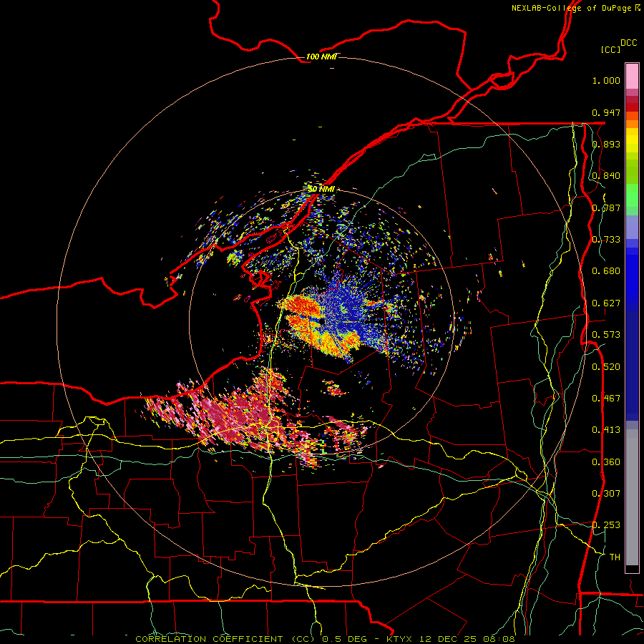Viewport: 644px width, 644px height.
Task: Pick the light pink swatch at the color bar top
Action: pyautogui.click(x=632, y=77)
